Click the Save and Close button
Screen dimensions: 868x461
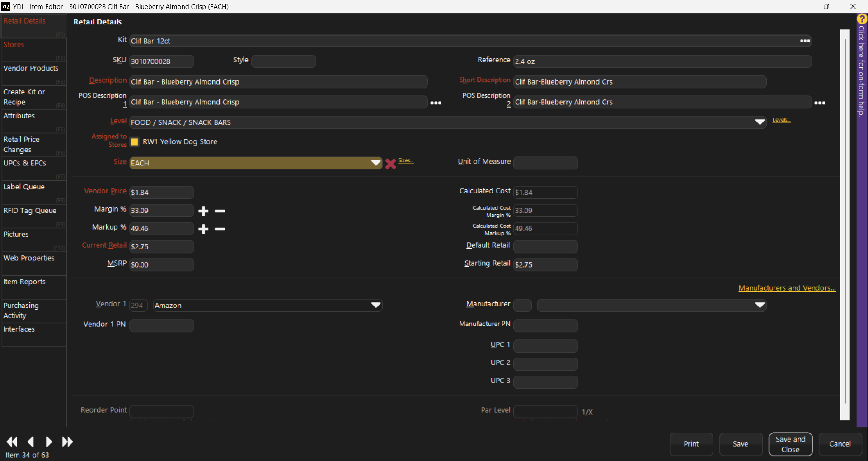[790, 444]
